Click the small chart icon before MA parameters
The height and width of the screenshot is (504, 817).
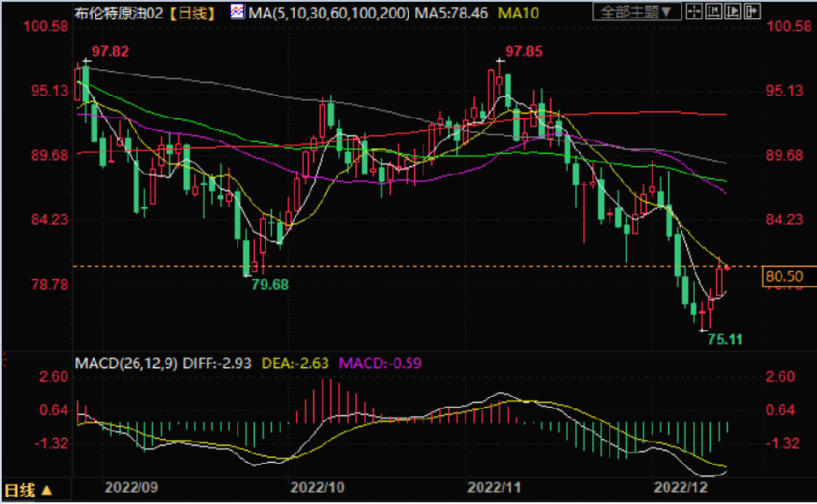click(x=236, y=11)
